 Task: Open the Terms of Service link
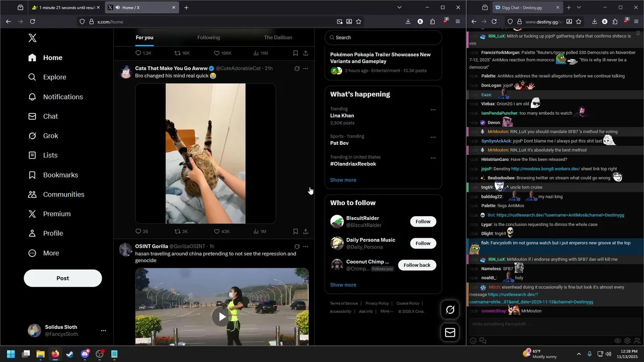344,303
